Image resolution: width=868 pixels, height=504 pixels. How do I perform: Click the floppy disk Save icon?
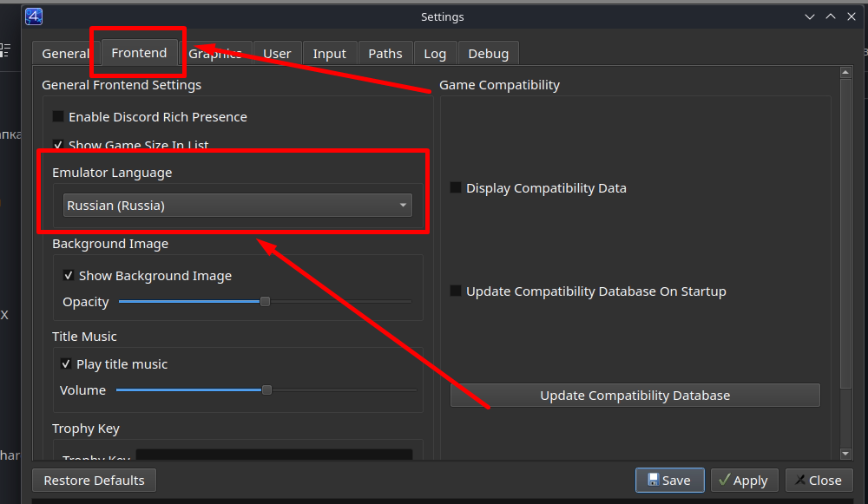pyautogui.click(x=653, y=480)
